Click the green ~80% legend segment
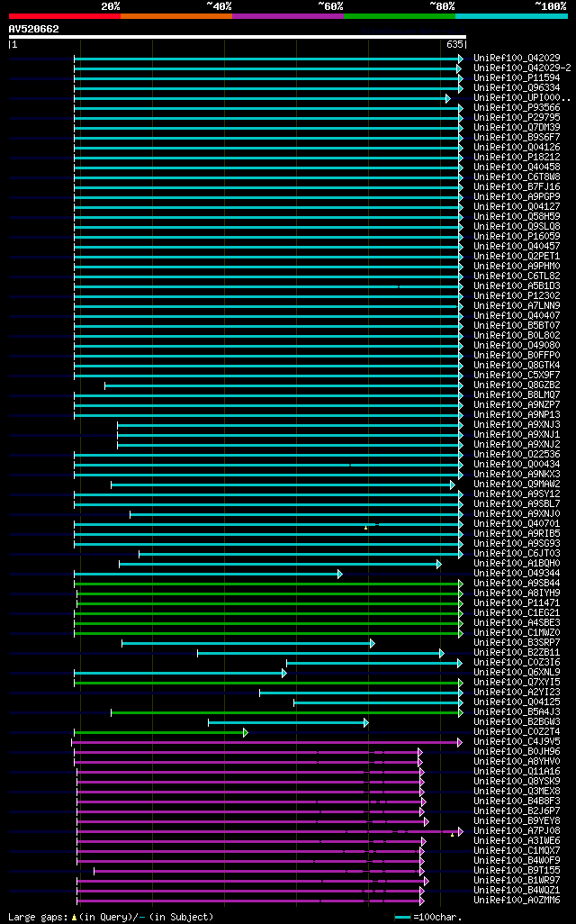This screenshot has height=924, width=576. coord(400,16)
